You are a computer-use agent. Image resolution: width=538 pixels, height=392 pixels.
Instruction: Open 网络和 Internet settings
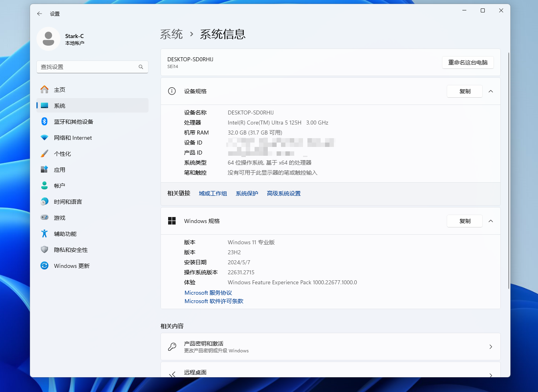tap(92, 138)
